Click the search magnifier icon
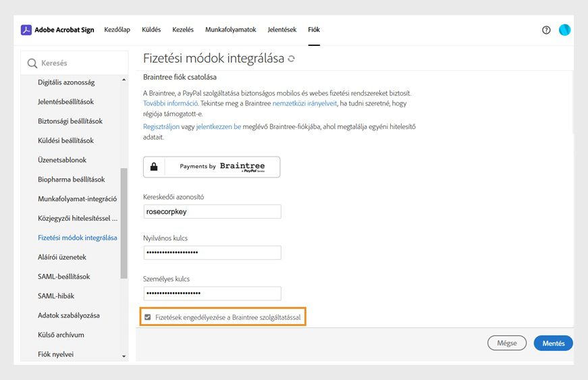Screen dimensions: 588x380 click(x=32, y=63)
